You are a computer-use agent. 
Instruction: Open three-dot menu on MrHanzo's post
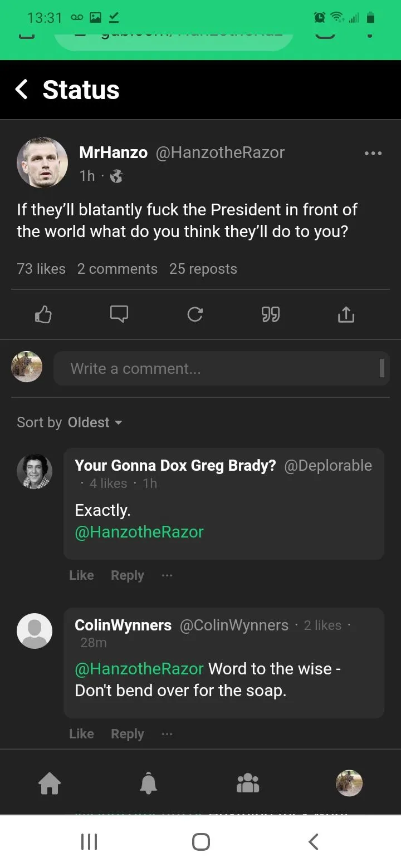373,153
